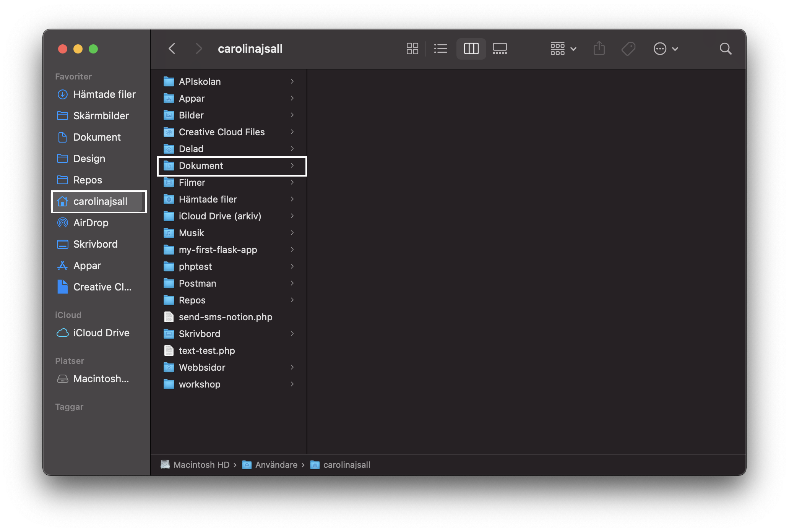
Task: Select Skrivbord in the sidebar
Action: (95, 244)
